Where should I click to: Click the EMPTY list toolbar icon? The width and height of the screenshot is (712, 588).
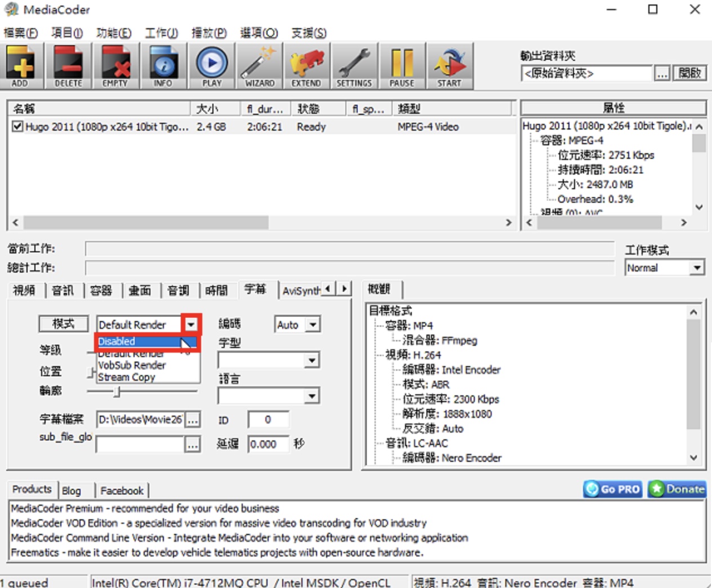(115, 66)
